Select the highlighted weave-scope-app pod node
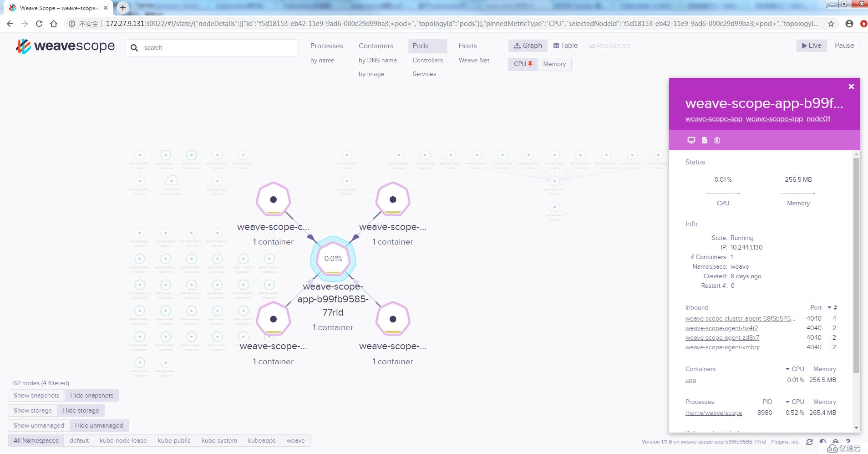868x454 pixels. pyautogui.click(x=333, y=259)
